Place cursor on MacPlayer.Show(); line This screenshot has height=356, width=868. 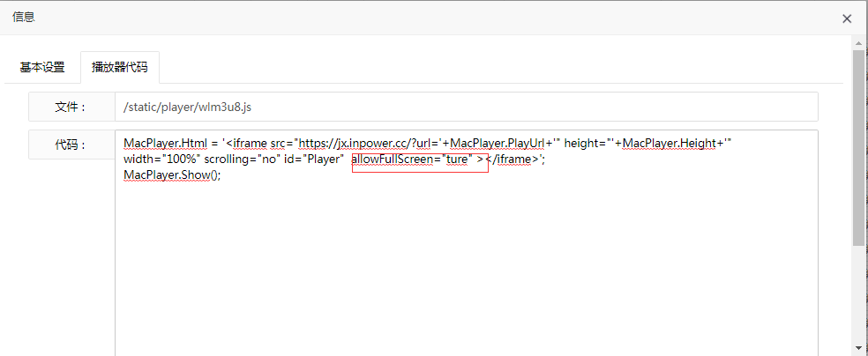[171, 174]
